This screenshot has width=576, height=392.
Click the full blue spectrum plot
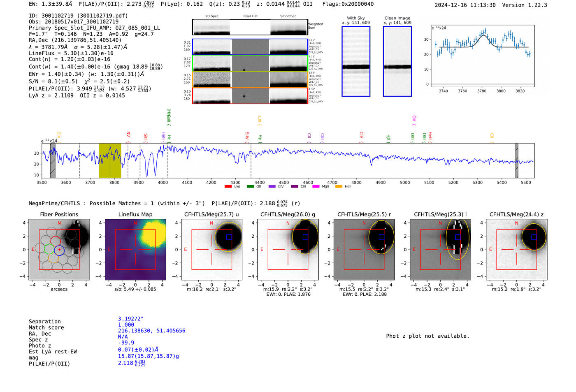pyautogui.click(x=288, y=160)
